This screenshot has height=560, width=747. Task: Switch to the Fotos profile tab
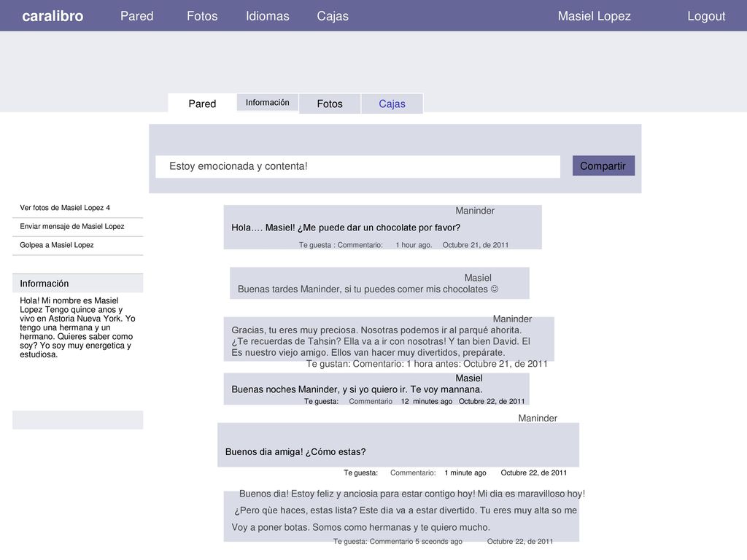(x=330, y=104)
